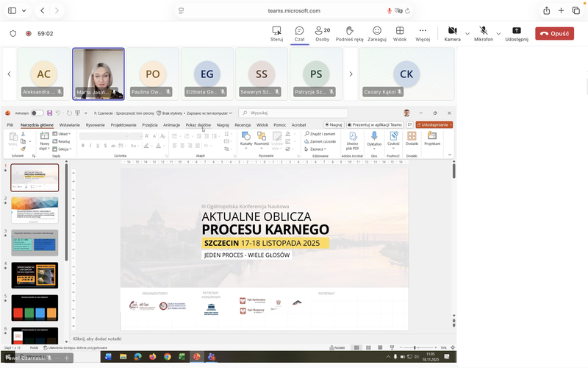Click the Udostępnij share screen icon
Viewport: 588px width, 368px height.
pos(517,33)
